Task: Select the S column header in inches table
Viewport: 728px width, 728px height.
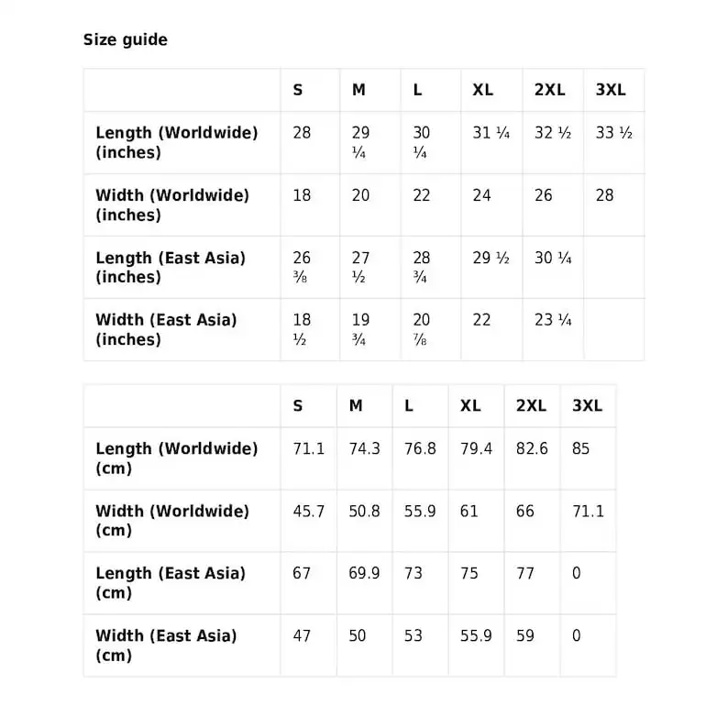Action: point(298,90)
